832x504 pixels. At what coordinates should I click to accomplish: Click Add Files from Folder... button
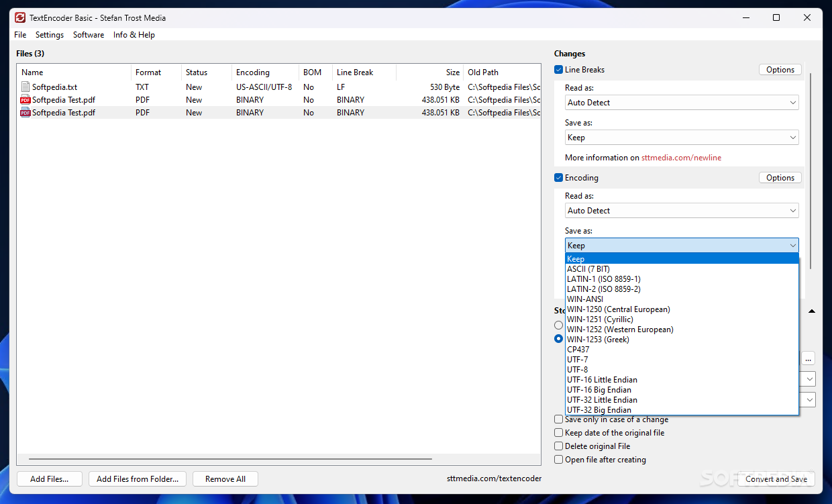coord(138,479)
